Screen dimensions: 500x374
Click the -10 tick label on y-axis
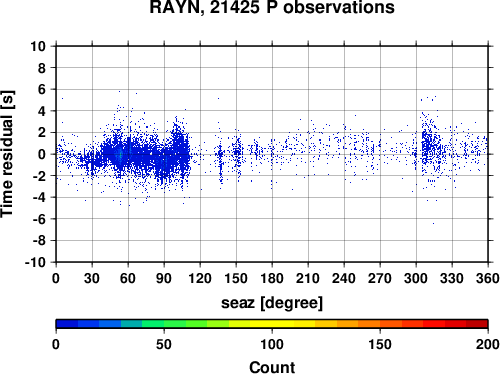[35, 262]
